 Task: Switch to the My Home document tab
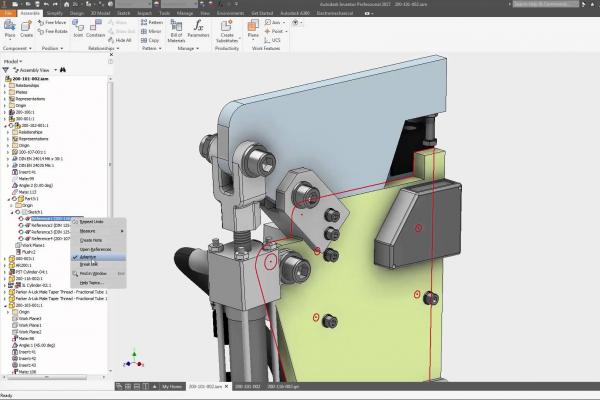pyautogui.click(x=173, y=386)
